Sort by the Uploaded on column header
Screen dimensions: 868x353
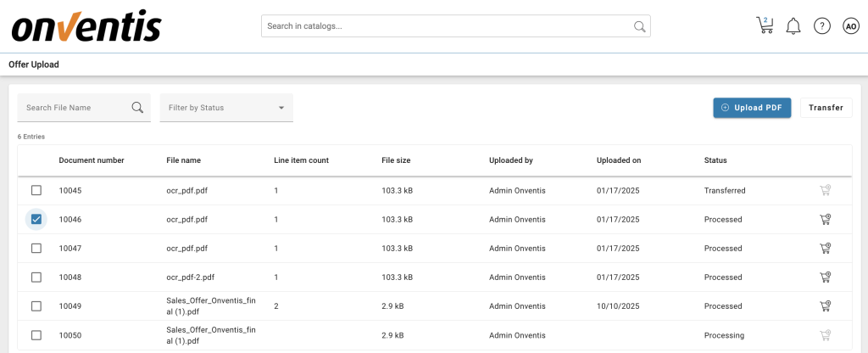click(619, 160)
